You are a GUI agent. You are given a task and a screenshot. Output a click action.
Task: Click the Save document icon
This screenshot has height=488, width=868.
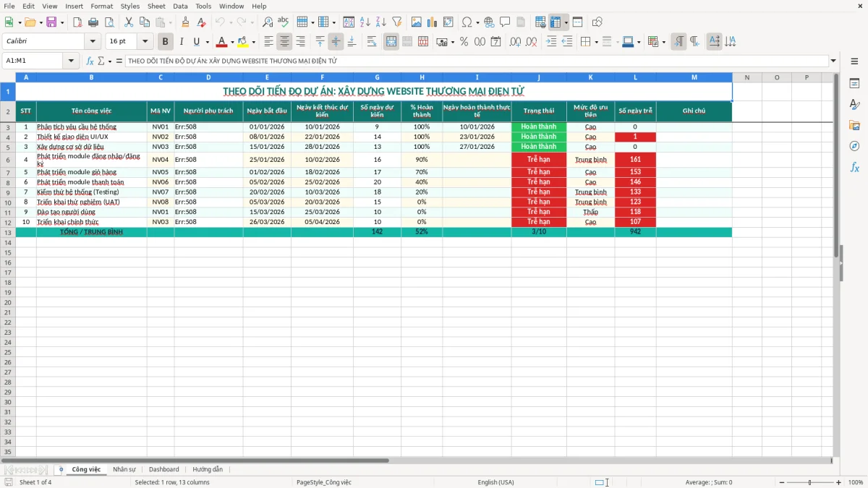(51, 22)
